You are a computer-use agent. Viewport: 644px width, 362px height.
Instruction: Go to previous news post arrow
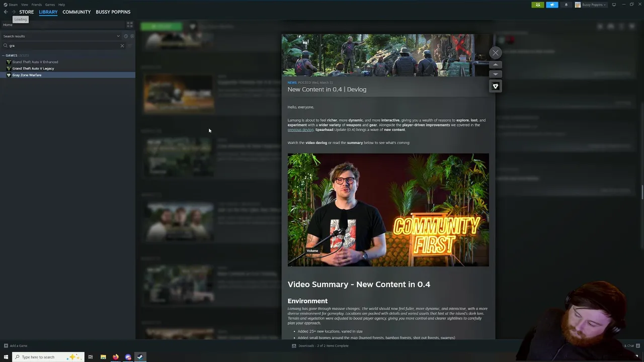click(496, 65)
